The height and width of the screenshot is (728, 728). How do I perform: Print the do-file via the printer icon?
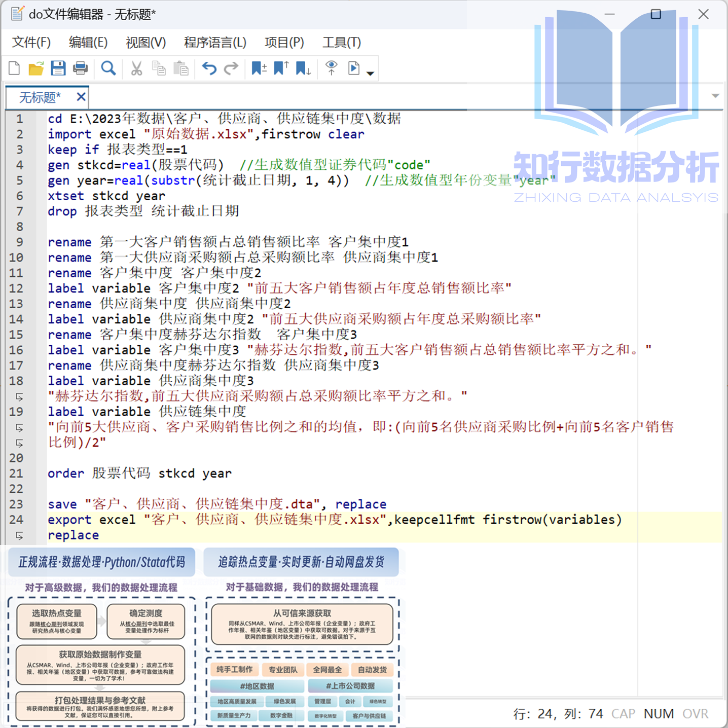pyautogui.click(x=81, y=68)
